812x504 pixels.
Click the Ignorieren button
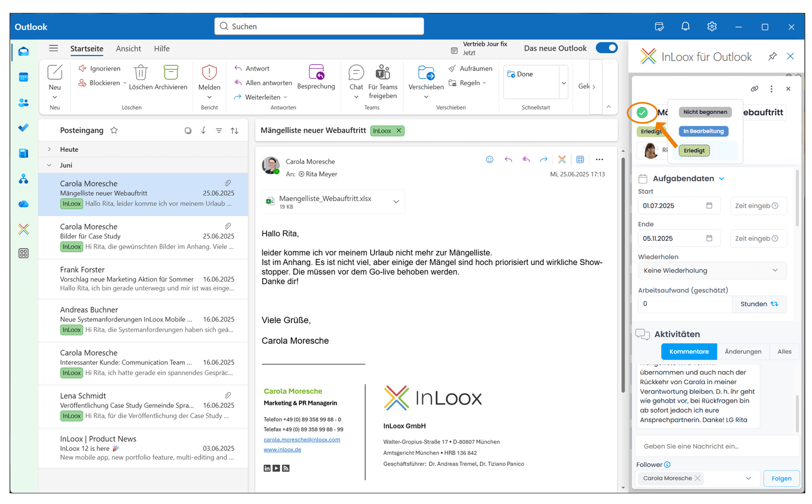(x=99, y=68)
